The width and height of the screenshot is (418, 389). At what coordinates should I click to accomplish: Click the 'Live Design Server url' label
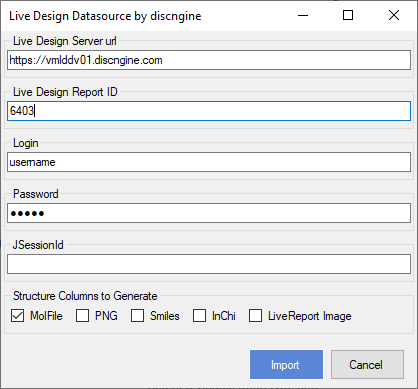click(65, 41)
